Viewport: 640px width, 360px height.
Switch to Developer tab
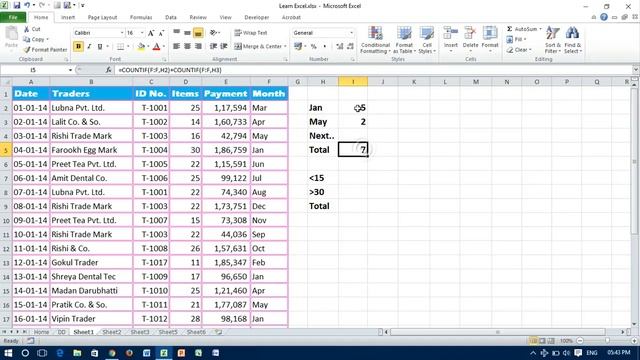(256, 17)
